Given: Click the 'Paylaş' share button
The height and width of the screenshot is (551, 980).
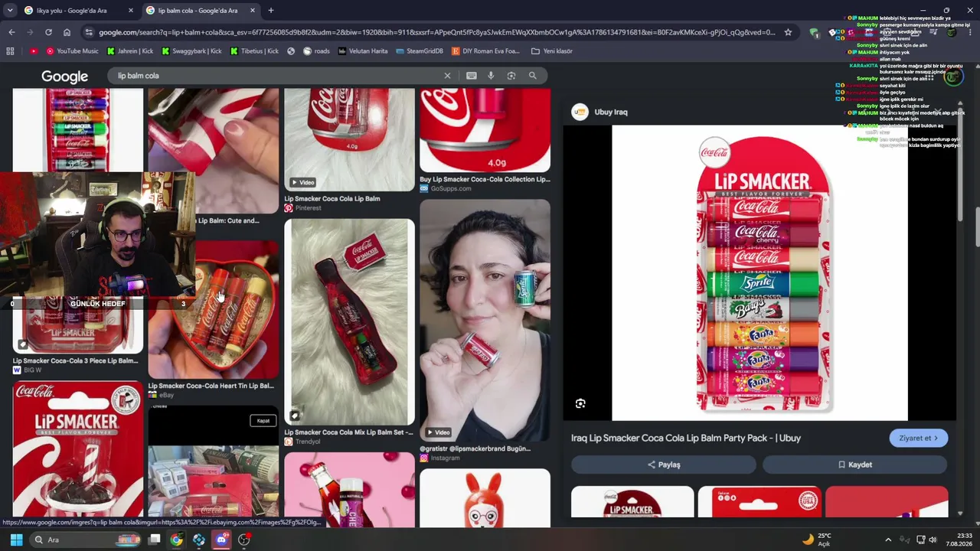Looking at the screenshot, I should point(663,465).
